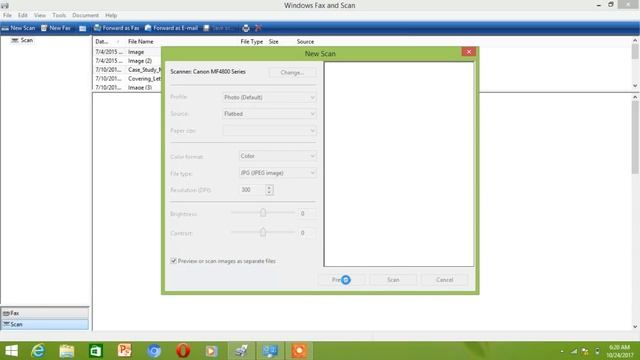Sort list by File Type column header
640x360 pixels.
[252, 42]
